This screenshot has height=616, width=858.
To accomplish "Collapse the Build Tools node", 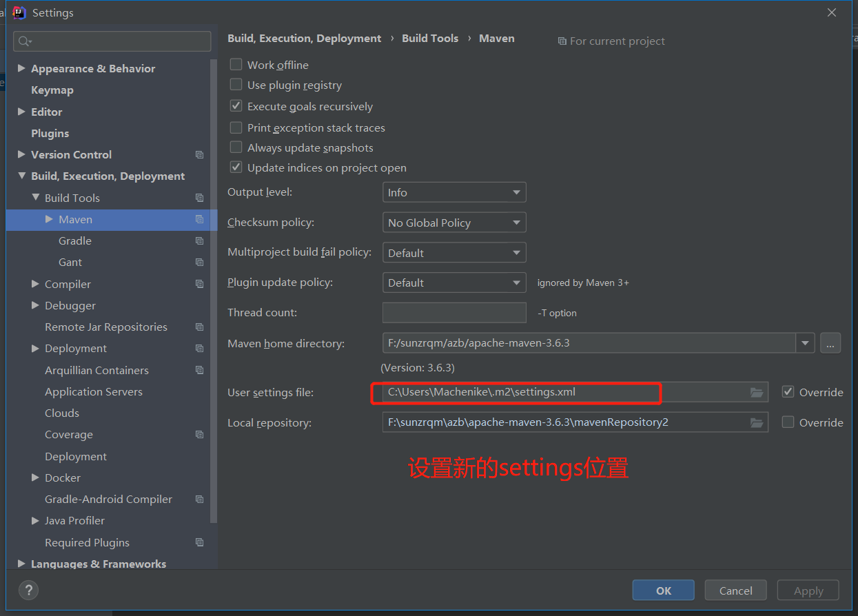I will pyautogui.click(x=35, y=197).
